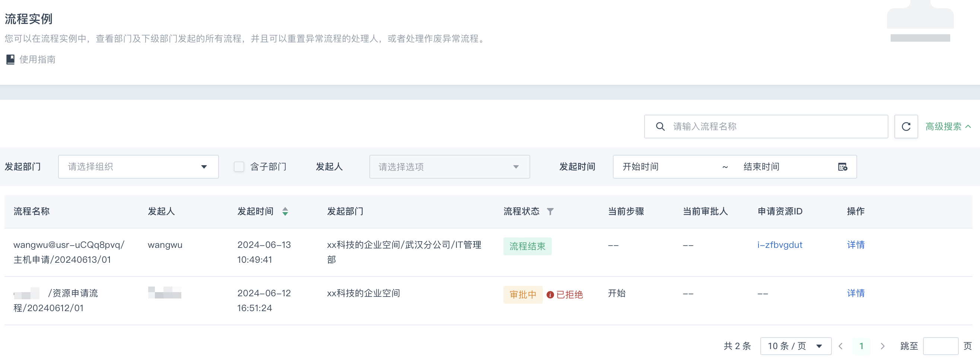Change the 10 条 / 页 page size
This screenshot has height=361, width=980.
[795, 346]
